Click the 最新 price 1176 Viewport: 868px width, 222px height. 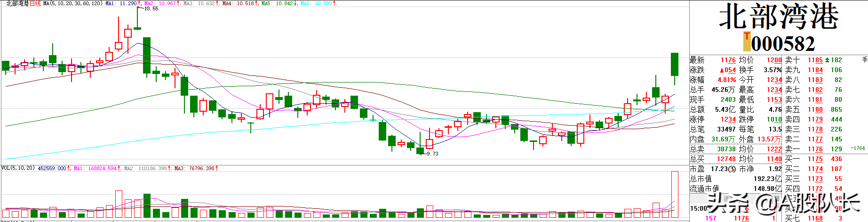point(728,60)
